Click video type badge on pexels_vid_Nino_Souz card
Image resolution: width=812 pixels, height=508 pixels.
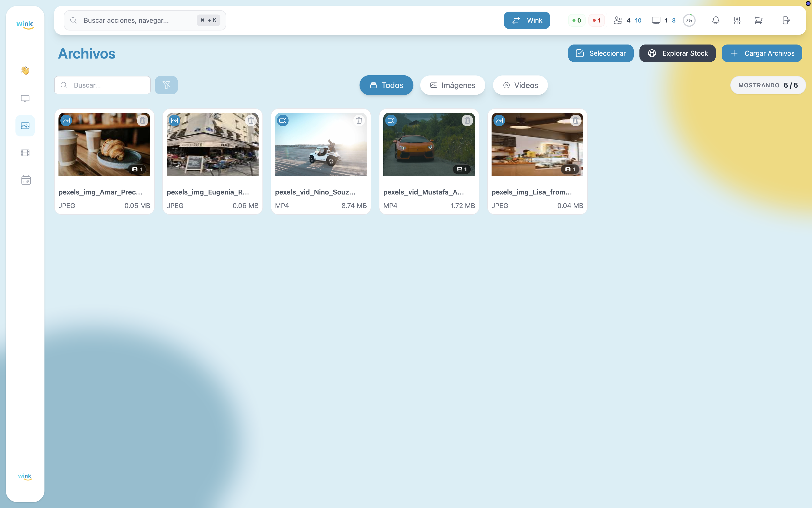tap(283, 120)
